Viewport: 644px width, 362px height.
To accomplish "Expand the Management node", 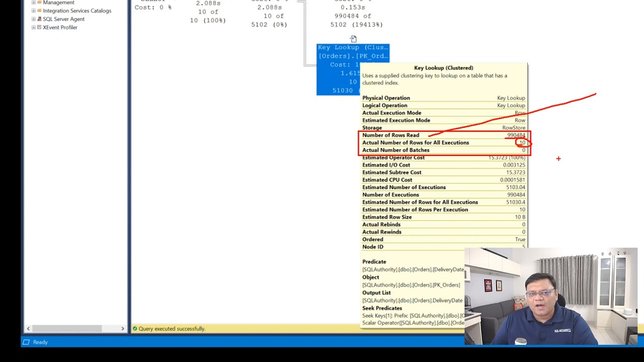I will tap(33, 3).
